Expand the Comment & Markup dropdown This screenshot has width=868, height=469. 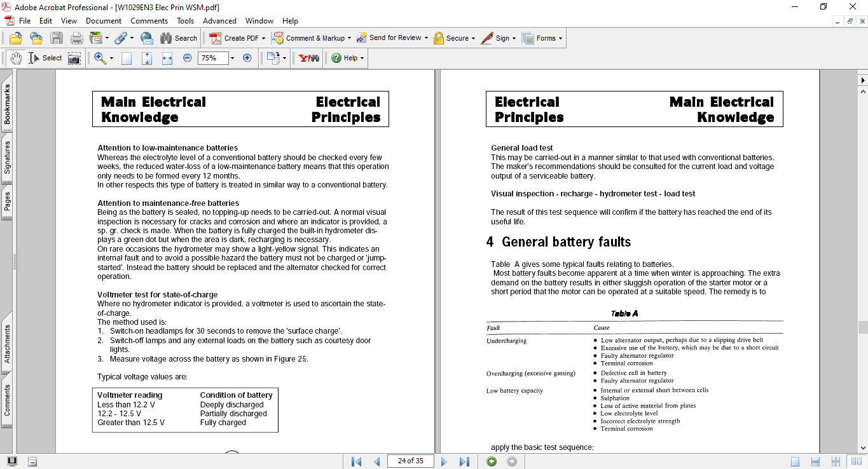click(350, 38)
